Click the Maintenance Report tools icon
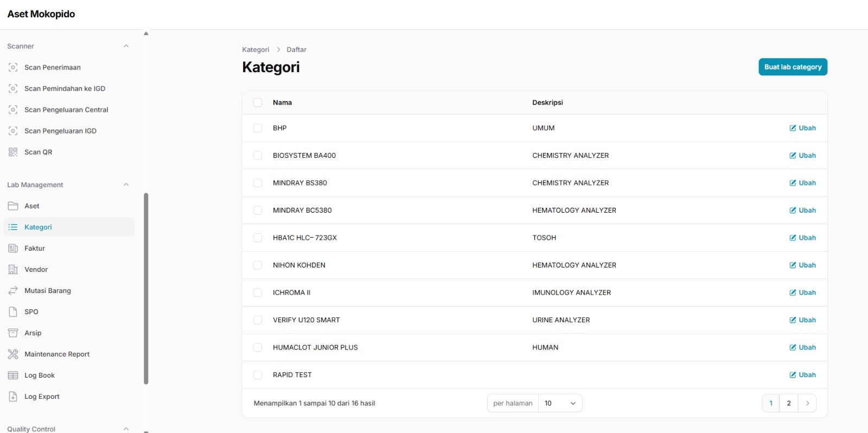Screen dimensions: 868x433 (x=13, y=354)
